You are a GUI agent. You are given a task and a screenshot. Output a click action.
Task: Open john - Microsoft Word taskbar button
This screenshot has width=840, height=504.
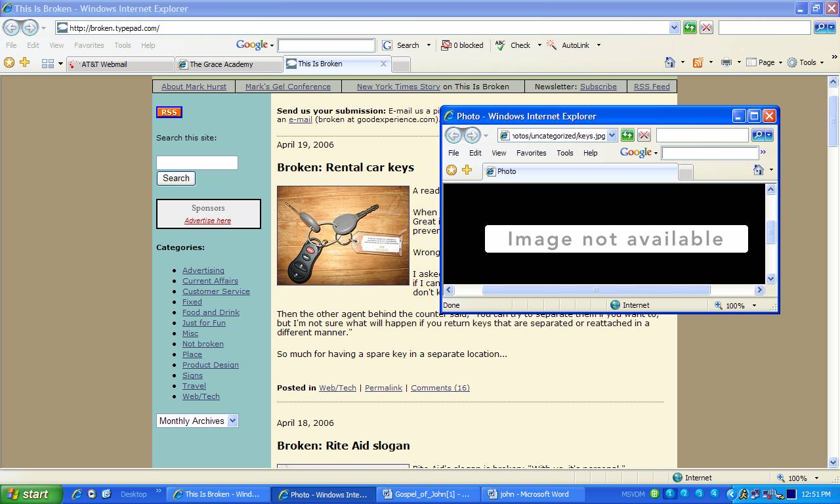point(534,494)
